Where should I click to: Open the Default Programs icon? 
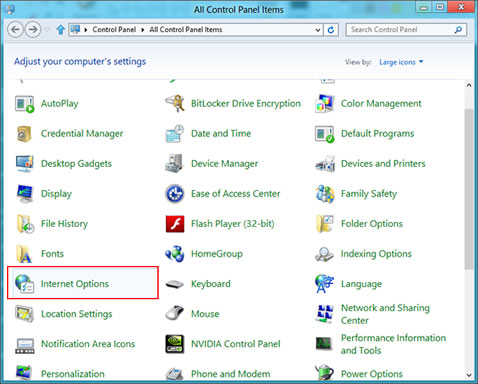pos(324,134)
